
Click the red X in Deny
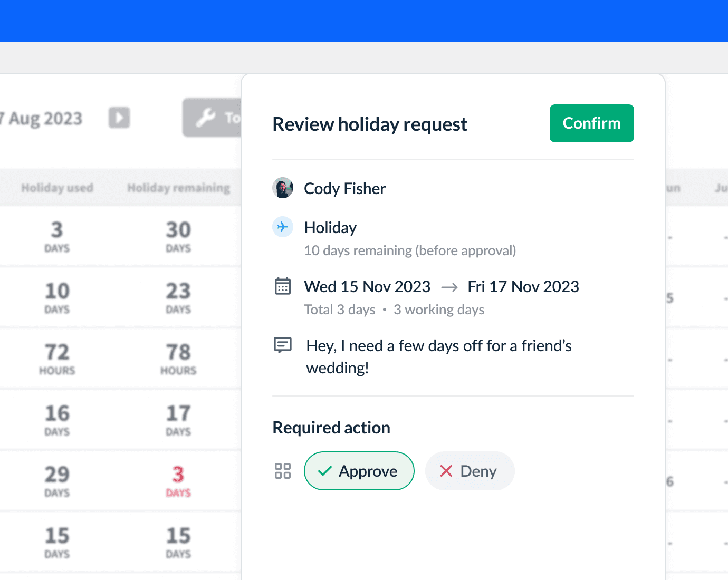446,471
